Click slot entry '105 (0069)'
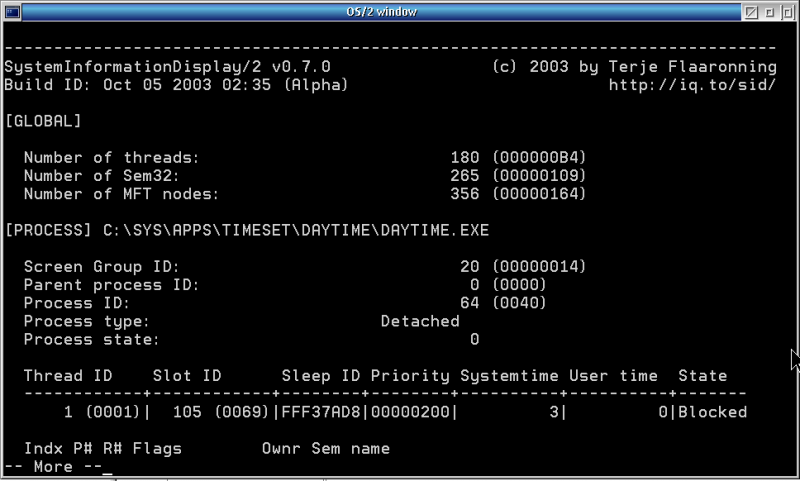Screen dimensions: 800x481 (x=221, y=412)
